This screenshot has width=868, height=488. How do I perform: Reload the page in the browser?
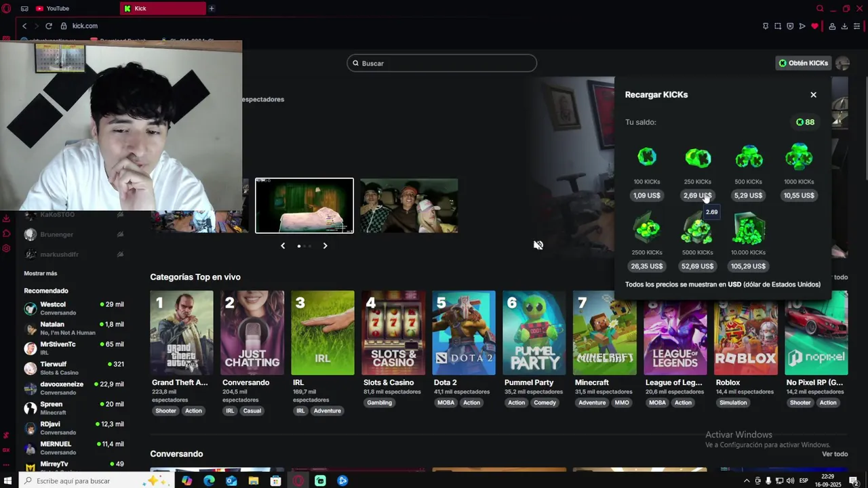pos(49,26)
